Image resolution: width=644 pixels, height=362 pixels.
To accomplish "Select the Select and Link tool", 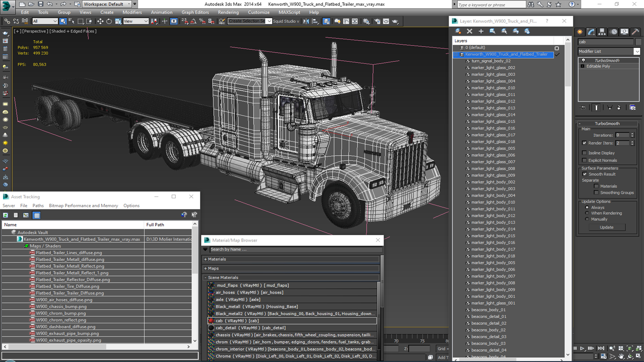I will 7,21.
